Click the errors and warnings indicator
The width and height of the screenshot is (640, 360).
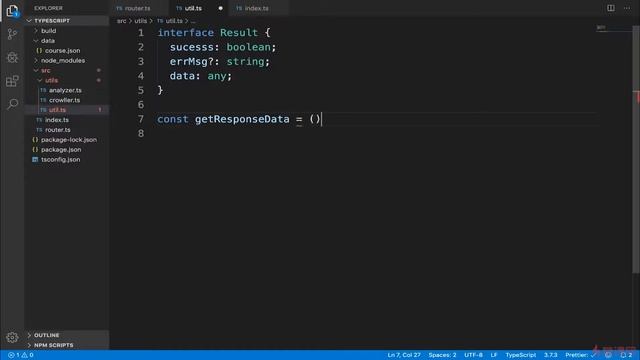coord(21,355)
